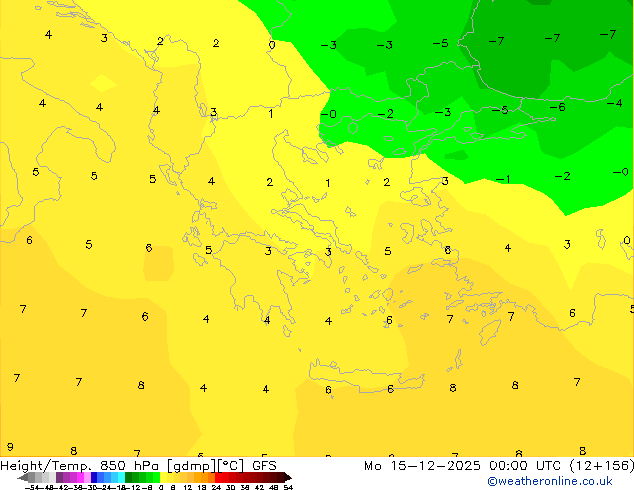The width and height of the screenshot is (634, 490).
Task: Select the yellow 0 °C legend swatch
Action: [163, 477]
